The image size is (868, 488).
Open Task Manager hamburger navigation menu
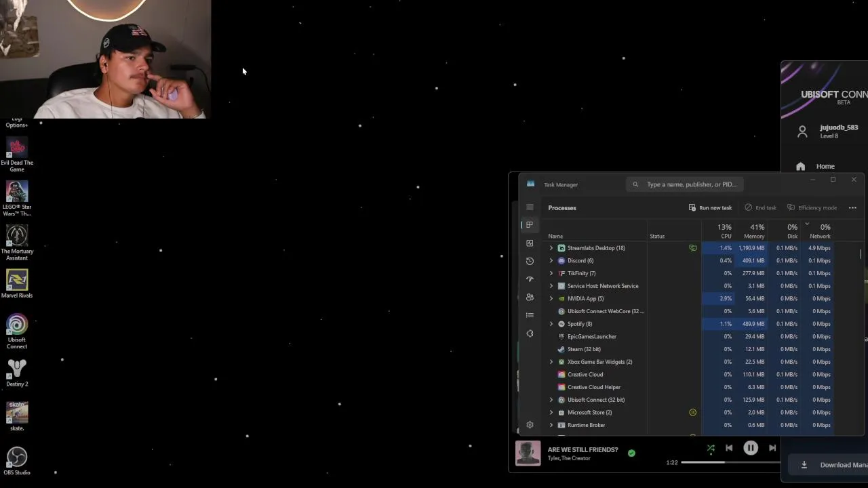point(530,207)
